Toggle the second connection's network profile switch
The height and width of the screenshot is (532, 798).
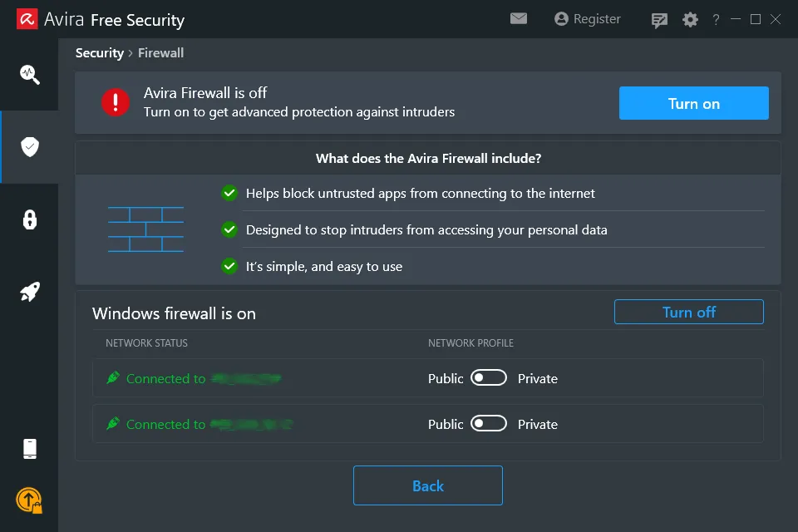pyautogui.click(x=489, y=424)
